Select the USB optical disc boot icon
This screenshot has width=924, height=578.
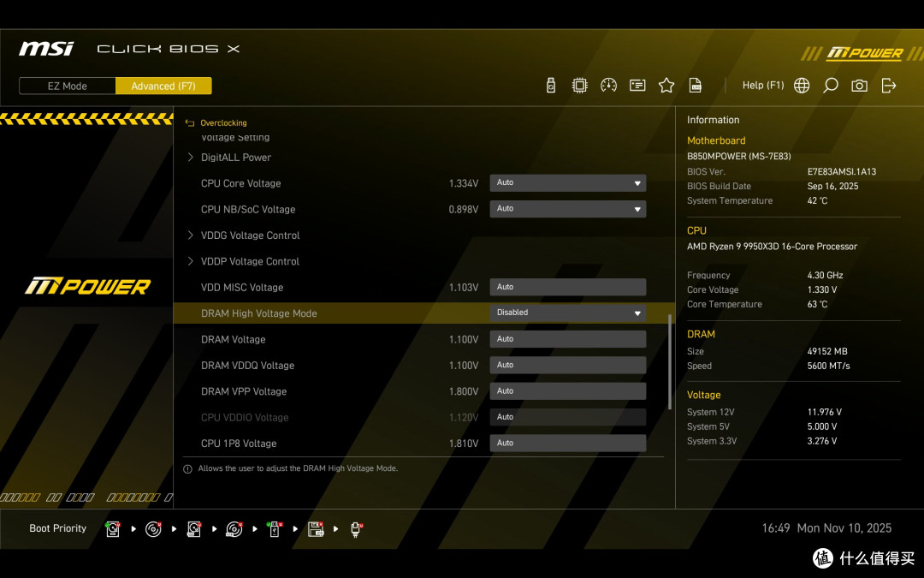click(x=234, y=529)
